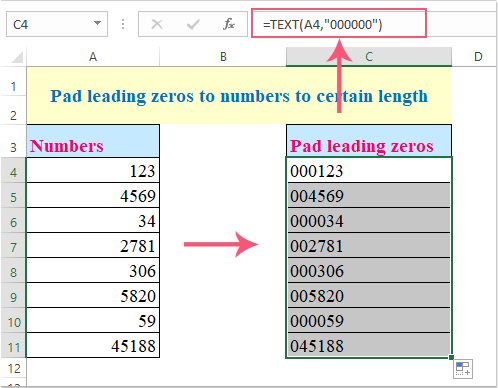This screenshot has width=498, height=388.
Task: Select cell containing 000059
Action: click(369, 320)
